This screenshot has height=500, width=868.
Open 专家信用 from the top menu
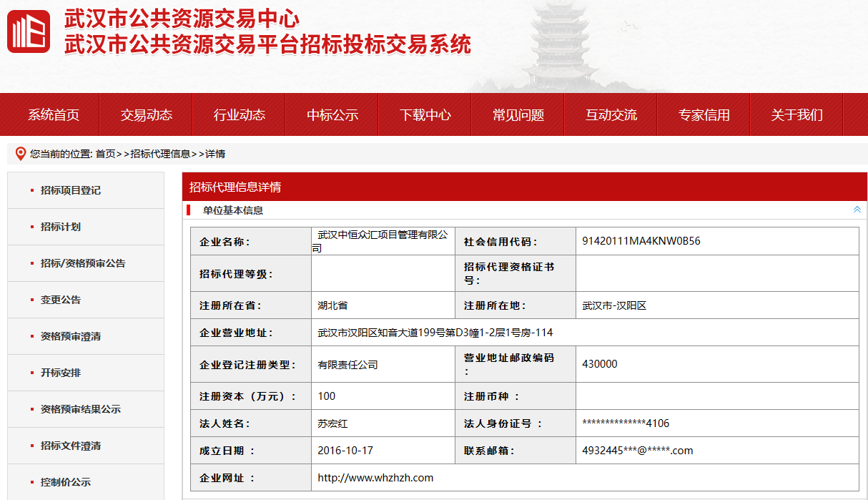coord(704,114)
